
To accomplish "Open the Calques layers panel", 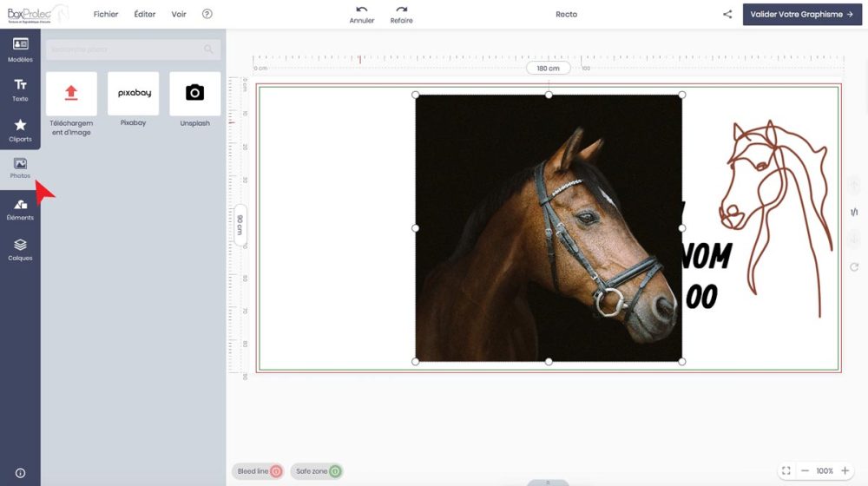I will click(x=20, y=250).
